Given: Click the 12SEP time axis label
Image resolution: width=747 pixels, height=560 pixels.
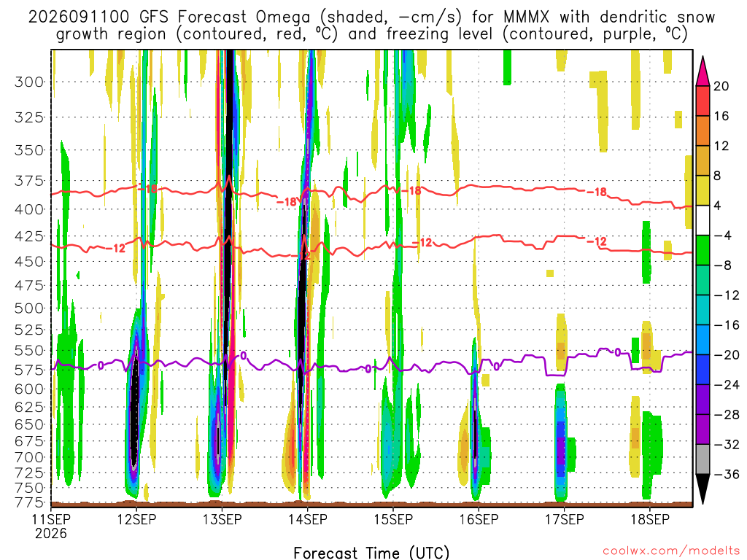Looking at the screenshot, I should coord(136,519).
